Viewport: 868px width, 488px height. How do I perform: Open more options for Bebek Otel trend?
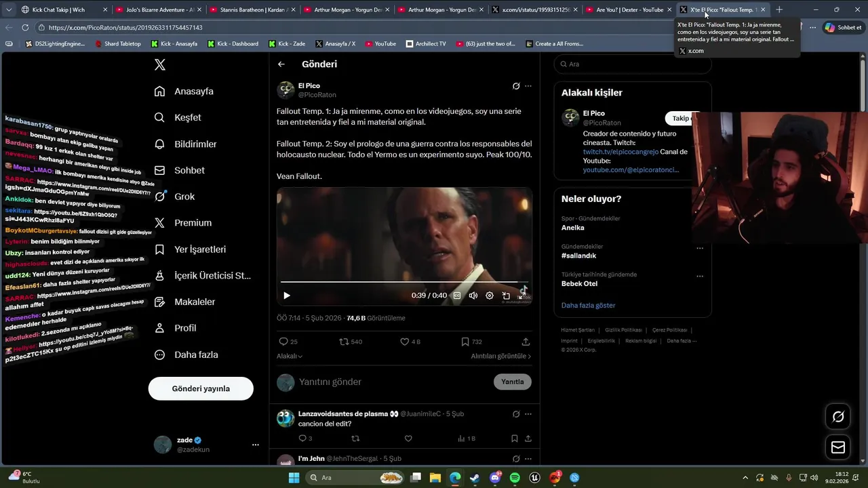(700, 276)
